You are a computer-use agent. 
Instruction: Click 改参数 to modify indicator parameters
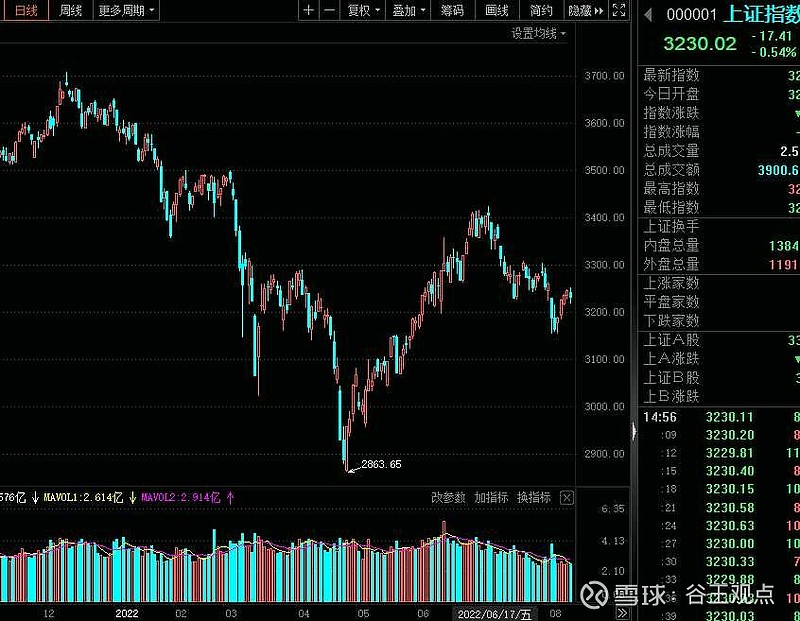pos(448,497)
